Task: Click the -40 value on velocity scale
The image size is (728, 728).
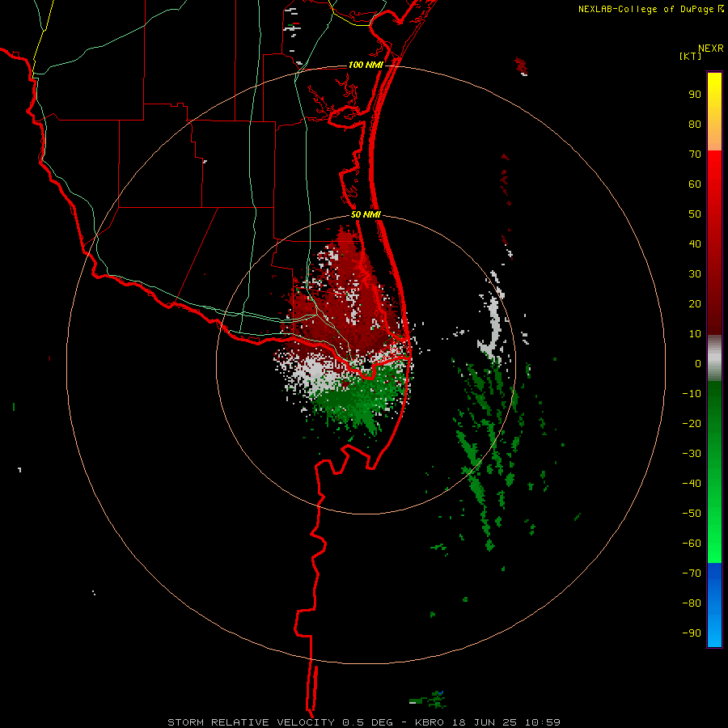Action: (x=692, y=484)
